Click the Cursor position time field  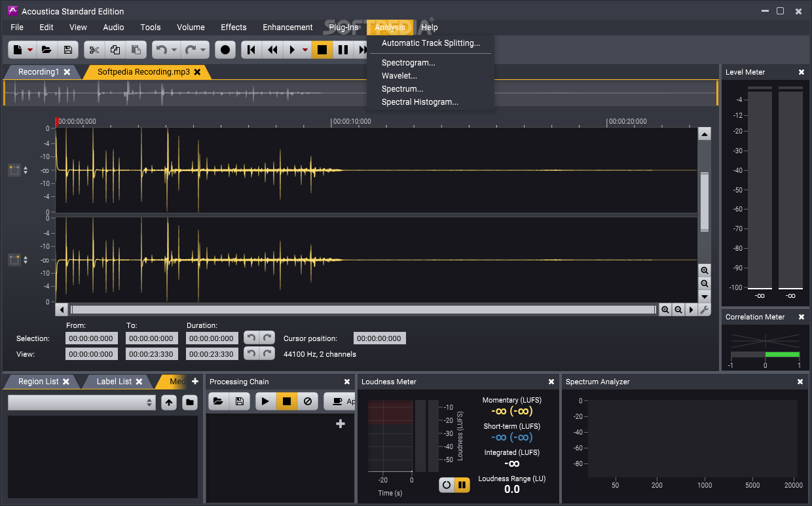point(380,338)
